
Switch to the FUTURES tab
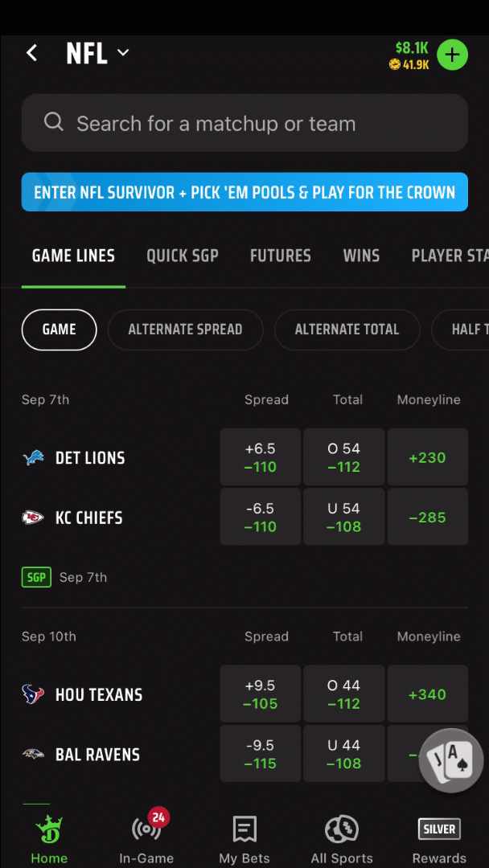point(280,256)
